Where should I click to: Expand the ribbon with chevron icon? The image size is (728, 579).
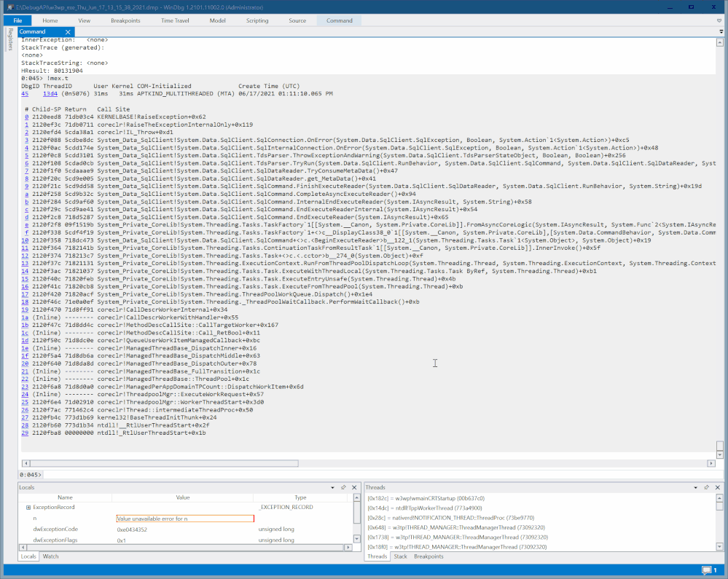coord(719,20)
